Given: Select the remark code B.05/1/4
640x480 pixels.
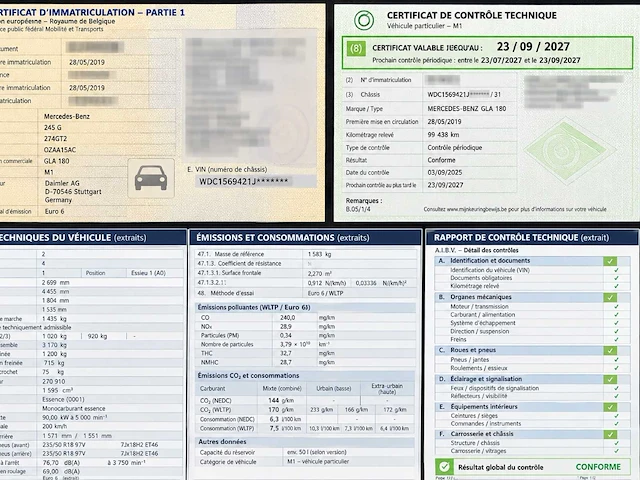Looking at the screenshot, I should click(358, 209).
